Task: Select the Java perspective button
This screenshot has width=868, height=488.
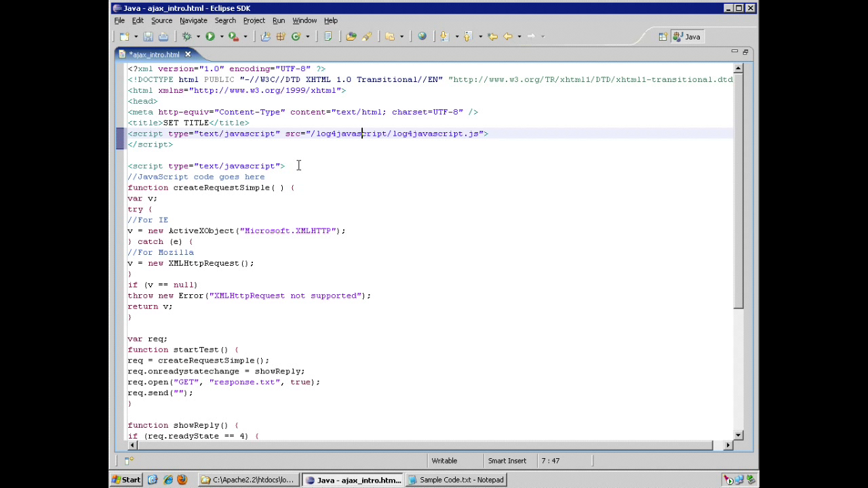Action: (x=686, y=37)
